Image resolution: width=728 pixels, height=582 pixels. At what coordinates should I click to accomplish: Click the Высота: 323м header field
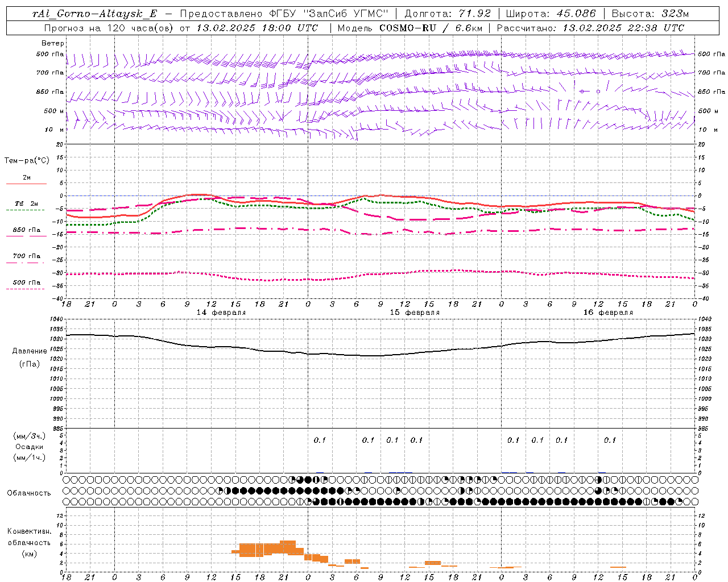pos(650,14)
